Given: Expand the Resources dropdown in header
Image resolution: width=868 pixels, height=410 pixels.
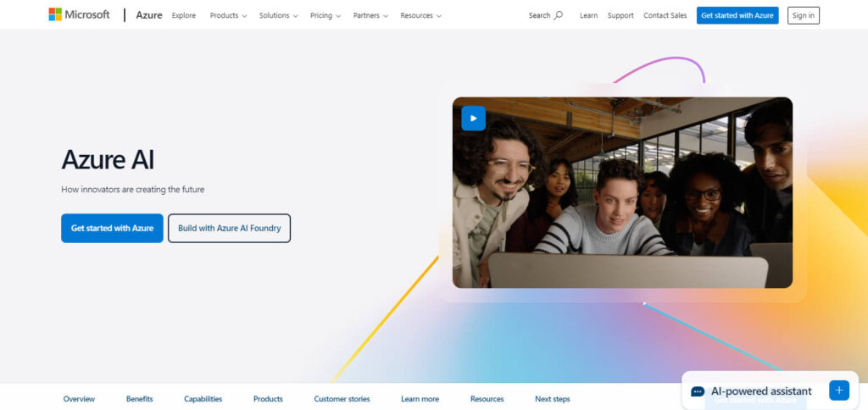Looking at the screenshot, I should [x=420, y=15].
